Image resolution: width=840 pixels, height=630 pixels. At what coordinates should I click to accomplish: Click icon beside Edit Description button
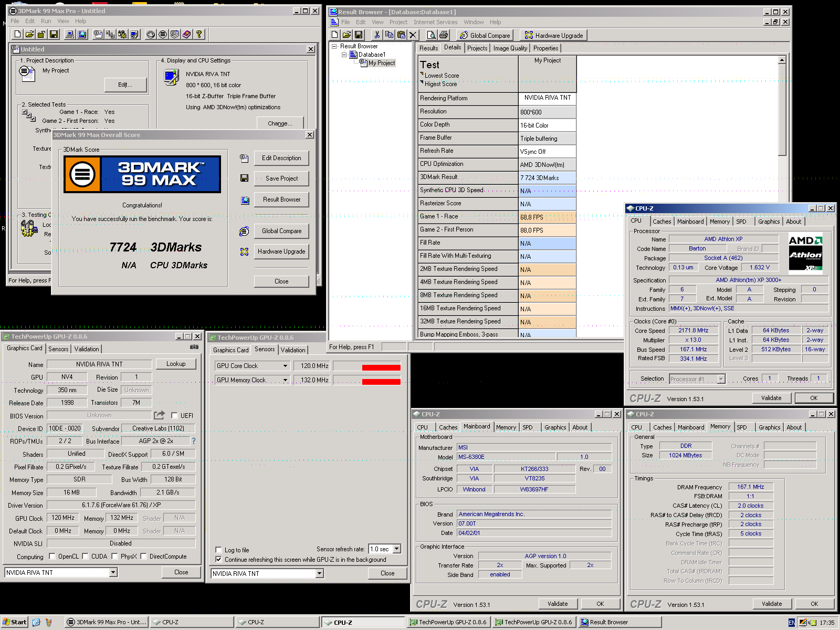(x=244, y=157)
